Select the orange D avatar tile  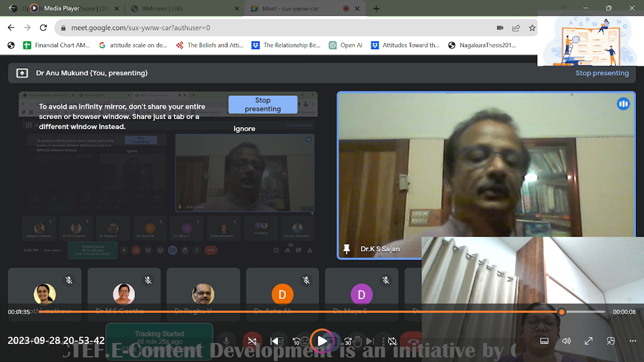[x=283, y=294]
